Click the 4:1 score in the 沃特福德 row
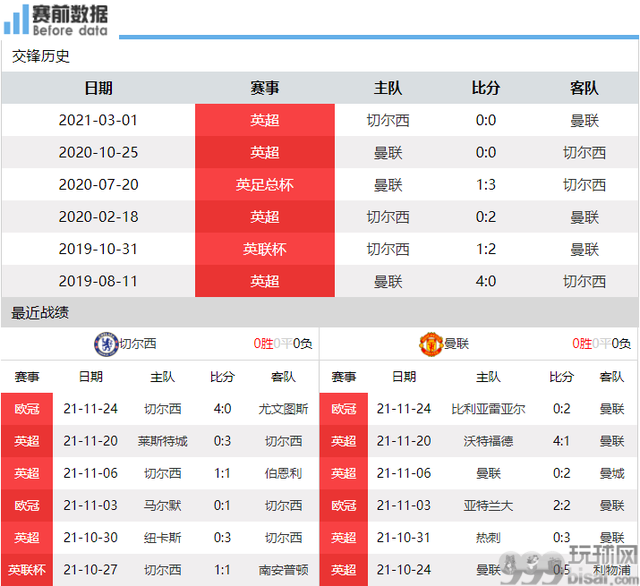 coord(561,441)
